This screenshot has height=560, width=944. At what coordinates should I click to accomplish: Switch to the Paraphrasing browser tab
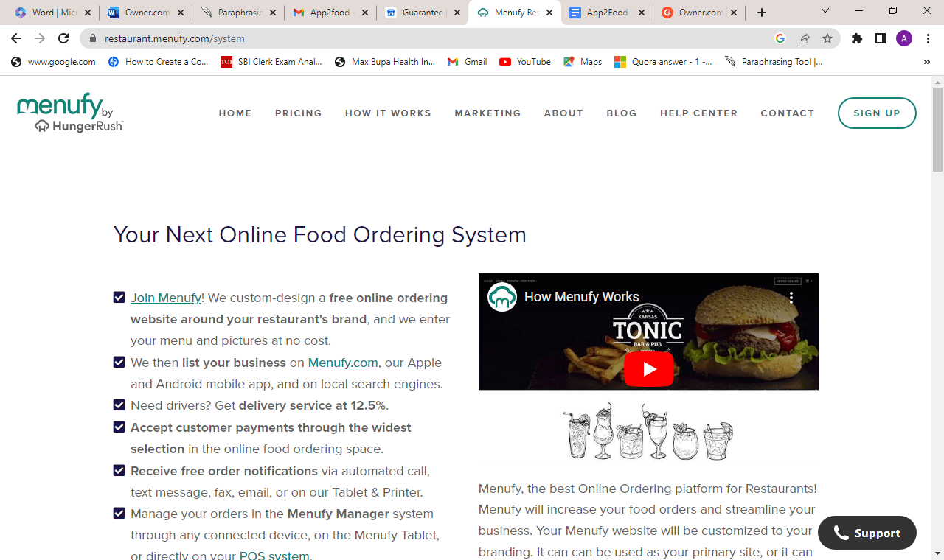[238, 13]
